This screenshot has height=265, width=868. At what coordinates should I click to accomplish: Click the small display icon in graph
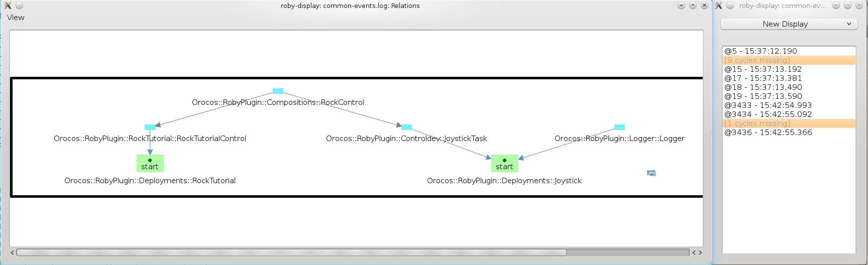652,173
